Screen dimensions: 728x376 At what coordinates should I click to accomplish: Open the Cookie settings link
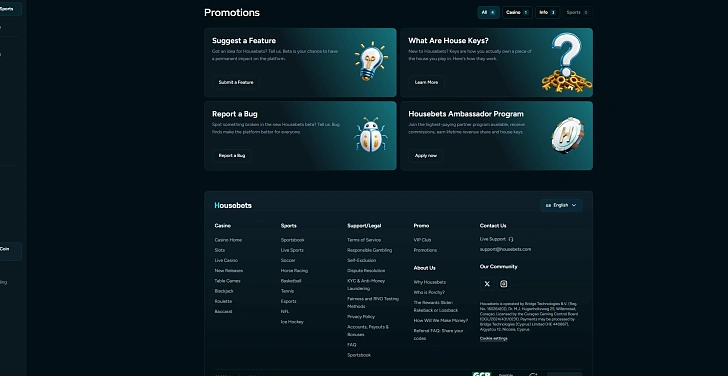[x=494, y=338]
